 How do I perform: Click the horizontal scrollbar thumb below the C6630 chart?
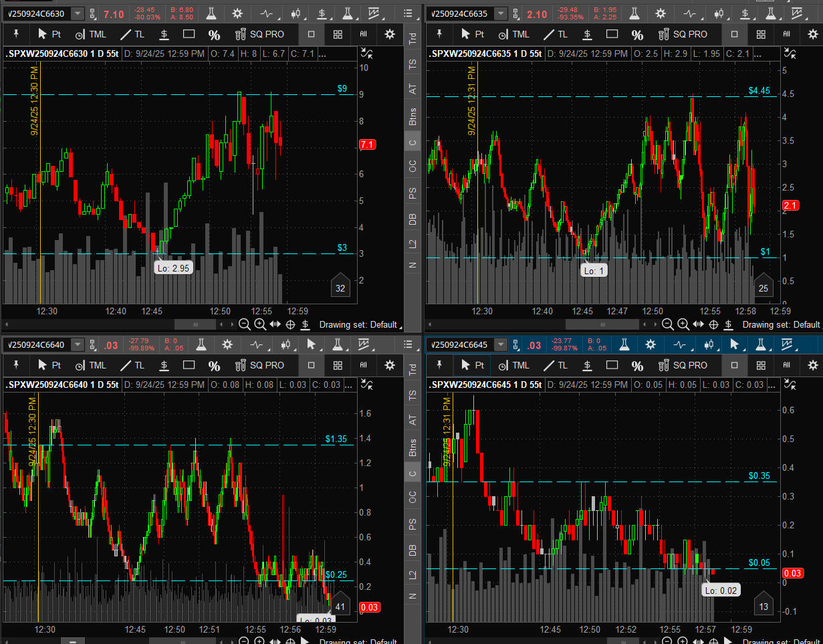[x=195, y=324]
